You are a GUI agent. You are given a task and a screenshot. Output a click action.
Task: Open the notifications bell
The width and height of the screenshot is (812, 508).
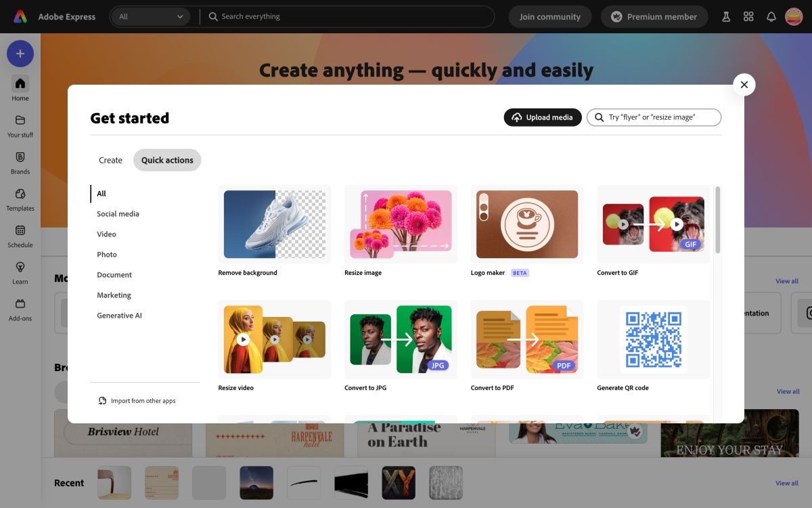[x=771, y=16]
